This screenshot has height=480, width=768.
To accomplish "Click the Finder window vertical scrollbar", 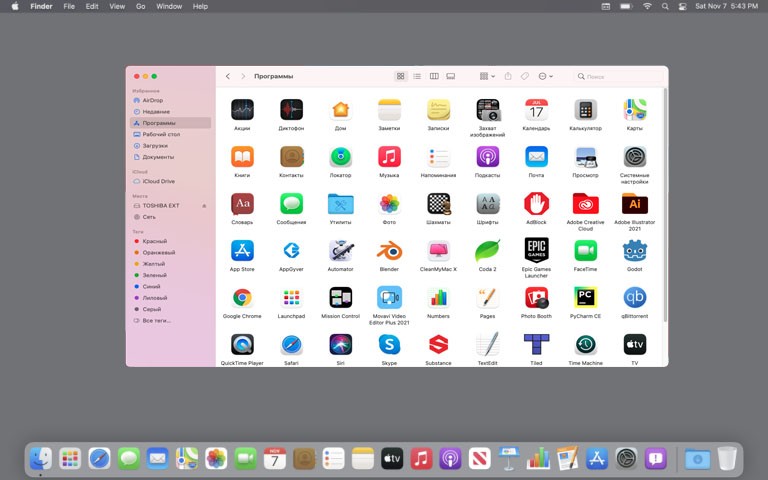I will point(665,205).
